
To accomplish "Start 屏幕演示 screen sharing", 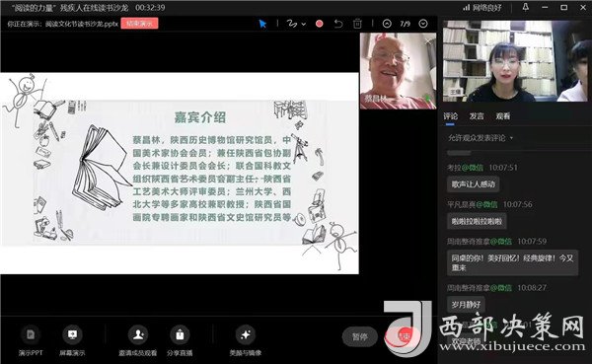I will 72,340.
